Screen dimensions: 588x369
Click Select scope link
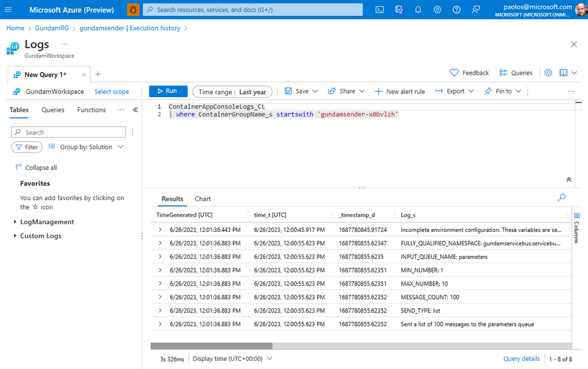(x=112, y=91)
